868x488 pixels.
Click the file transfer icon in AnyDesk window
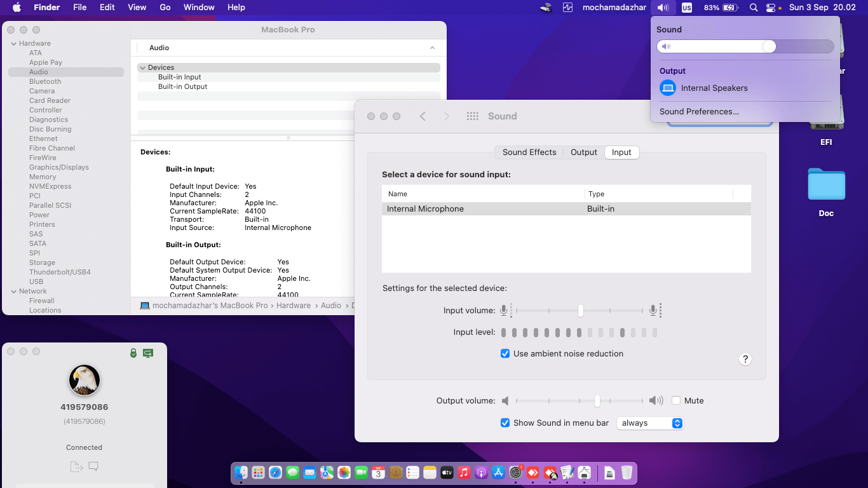coord(76,467)
